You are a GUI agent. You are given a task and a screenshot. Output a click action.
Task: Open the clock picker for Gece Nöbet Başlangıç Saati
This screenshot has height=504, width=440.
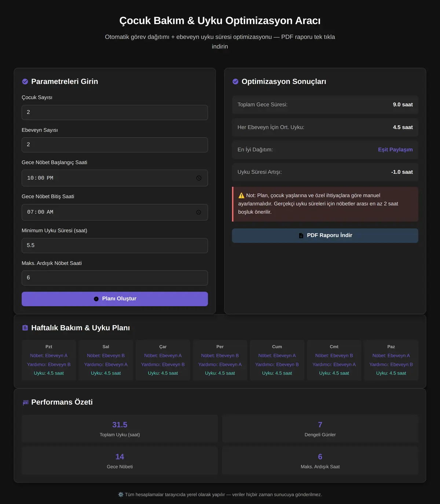[x=199, y=178]
